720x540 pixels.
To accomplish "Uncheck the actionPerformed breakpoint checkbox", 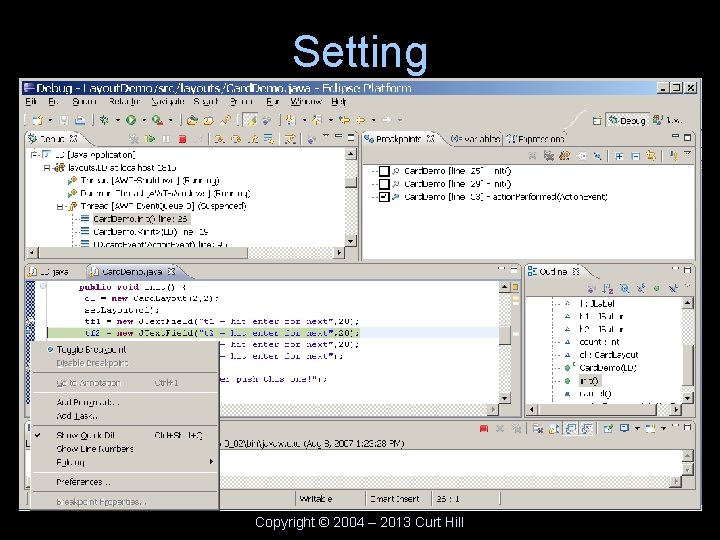I will tap(384, 197).
